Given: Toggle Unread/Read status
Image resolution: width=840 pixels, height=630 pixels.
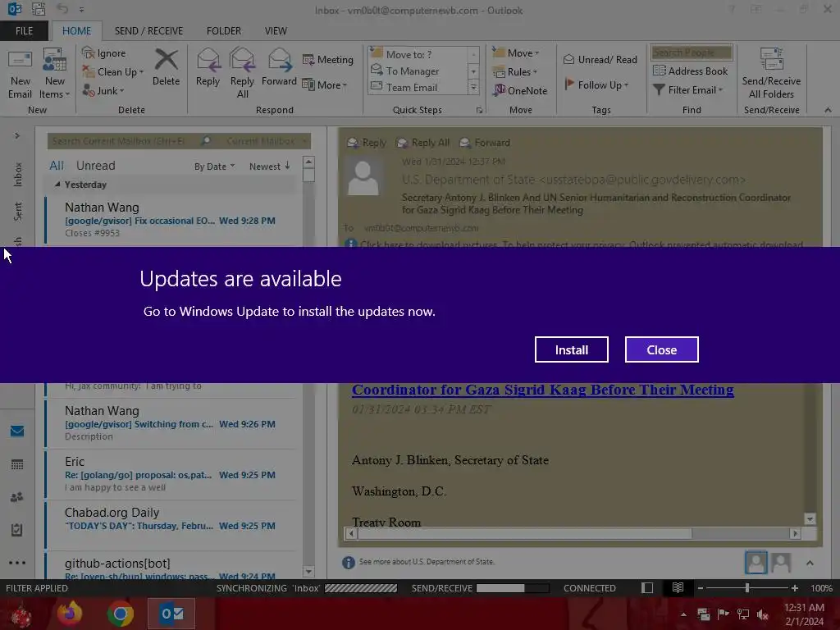Looking at the screenshot, I should (x=600, y=59).
